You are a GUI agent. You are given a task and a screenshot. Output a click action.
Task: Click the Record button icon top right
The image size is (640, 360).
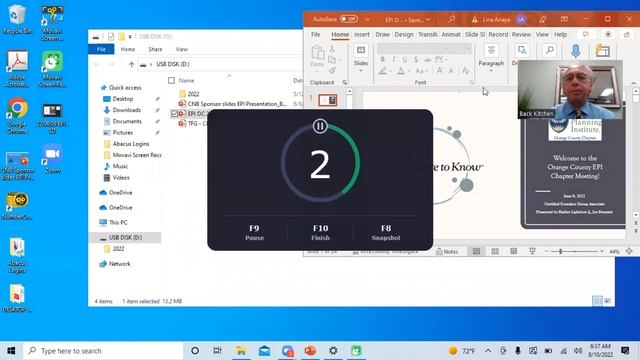[608, 35]
